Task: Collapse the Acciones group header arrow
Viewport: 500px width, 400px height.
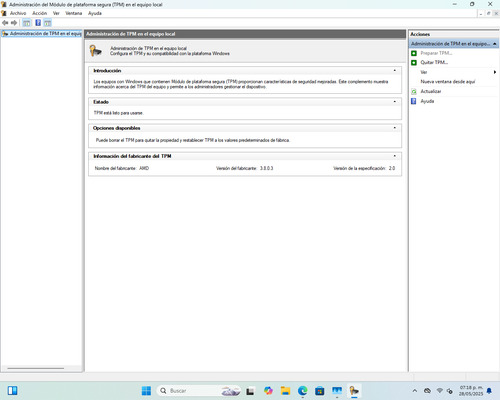Action: [495, 44]
